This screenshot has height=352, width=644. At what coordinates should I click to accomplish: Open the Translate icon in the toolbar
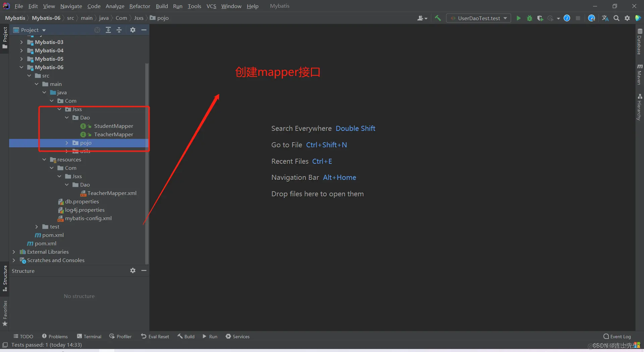click(x=605, y=18)
